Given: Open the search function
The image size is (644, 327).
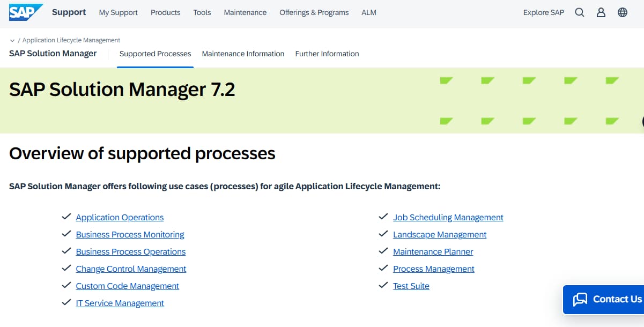Looking at the screenshot, I should pyautogui.click(x=580, y=12).
